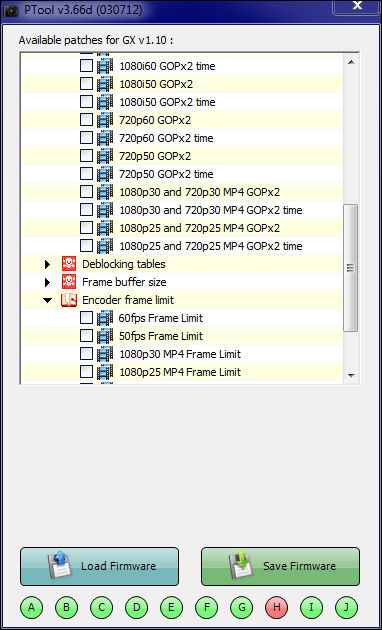The image size is (382, 630).
Task: Check 720p50 GOPx2 time checkbox
Action: [86, 174]
